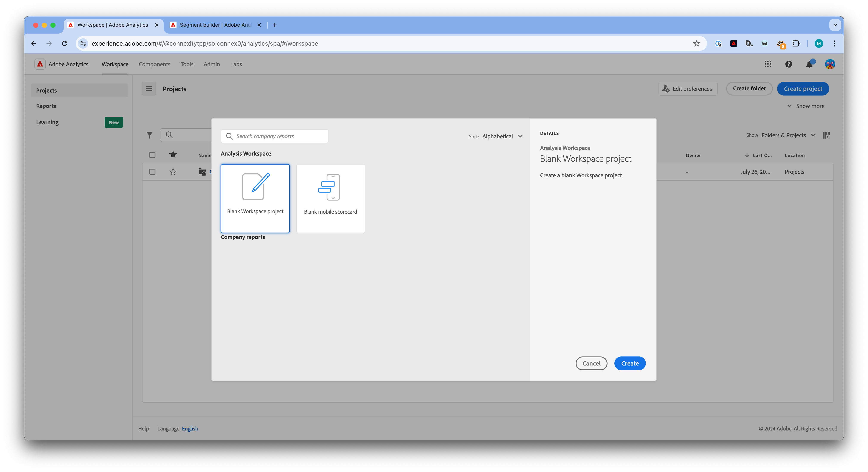Viewport: 868px width, 472px height.
Task: Click the projects table search magnifier
Action: [x=169, y=135]
